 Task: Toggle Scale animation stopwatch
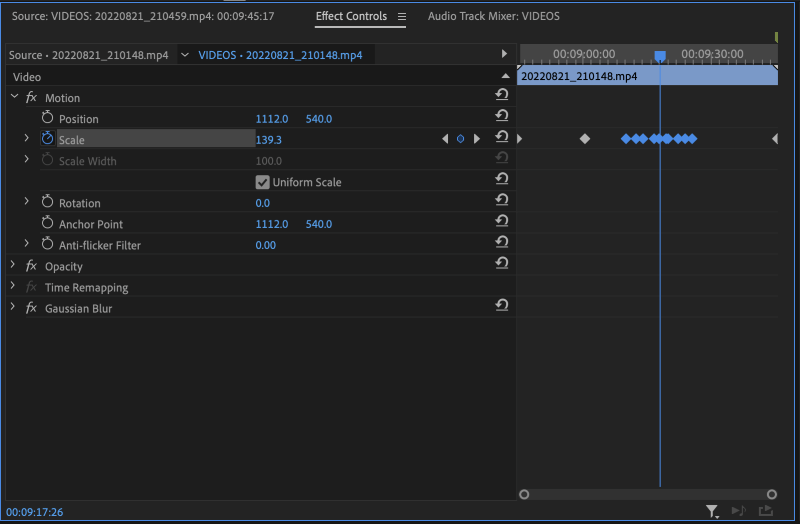tap(47, 139)
